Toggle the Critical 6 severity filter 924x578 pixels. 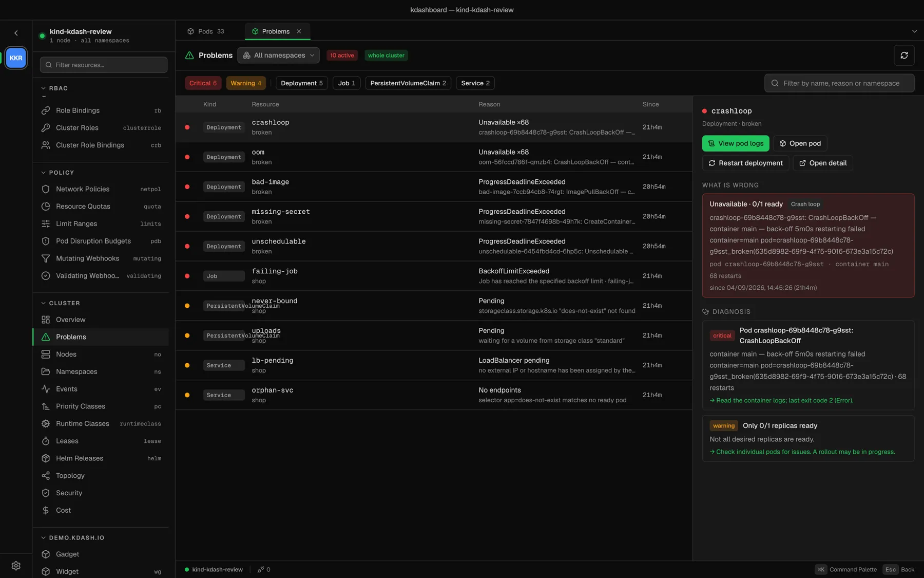pyautogui.click(x=203, y=83)
